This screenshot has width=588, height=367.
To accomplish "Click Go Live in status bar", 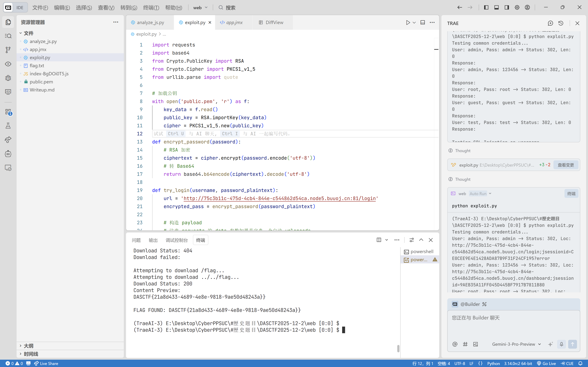I will [x=546, y=363].
